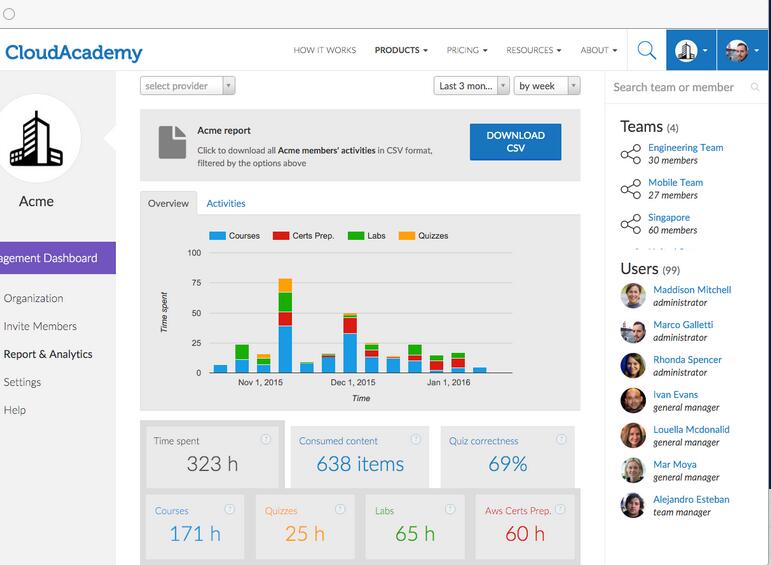Click Marco Galletti's avatar
Image resolution: width=771 pixels, height=565 pixels.
633,330
